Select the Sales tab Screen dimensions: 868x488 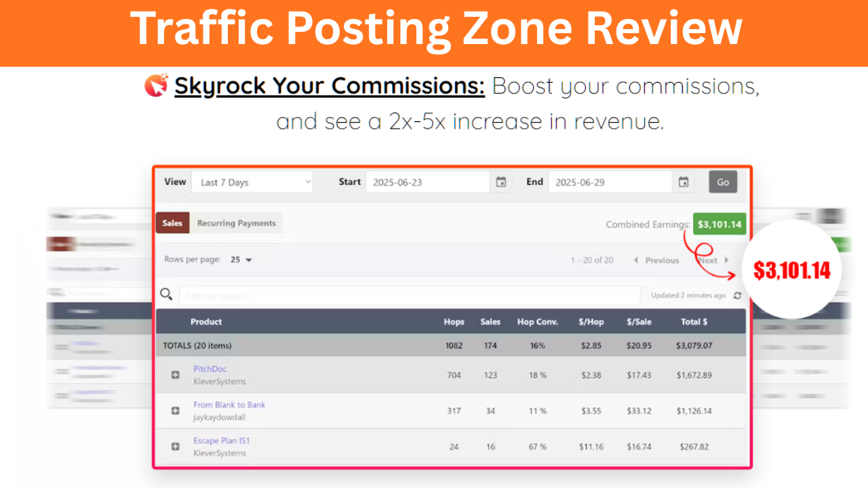click(172, 223)
